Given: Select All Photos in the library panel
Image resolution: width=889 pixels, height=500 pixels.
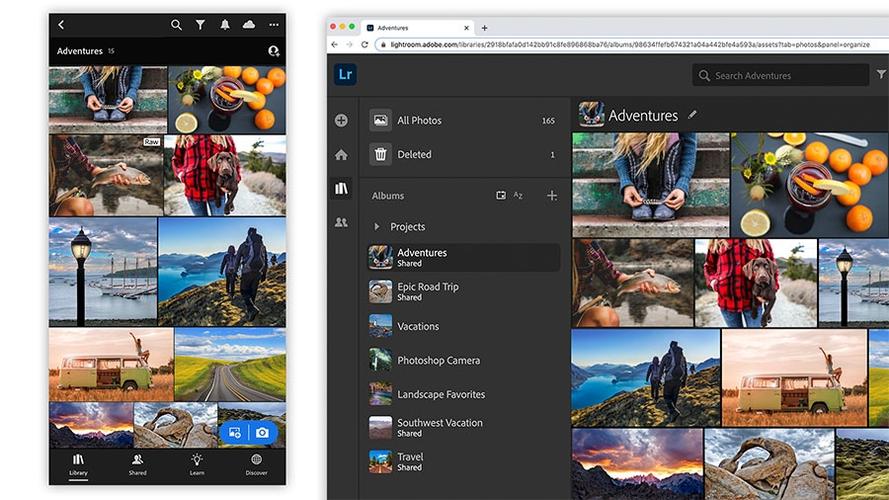Looking at the screenshot, I should pyautogui.click(x=464, y=120).
